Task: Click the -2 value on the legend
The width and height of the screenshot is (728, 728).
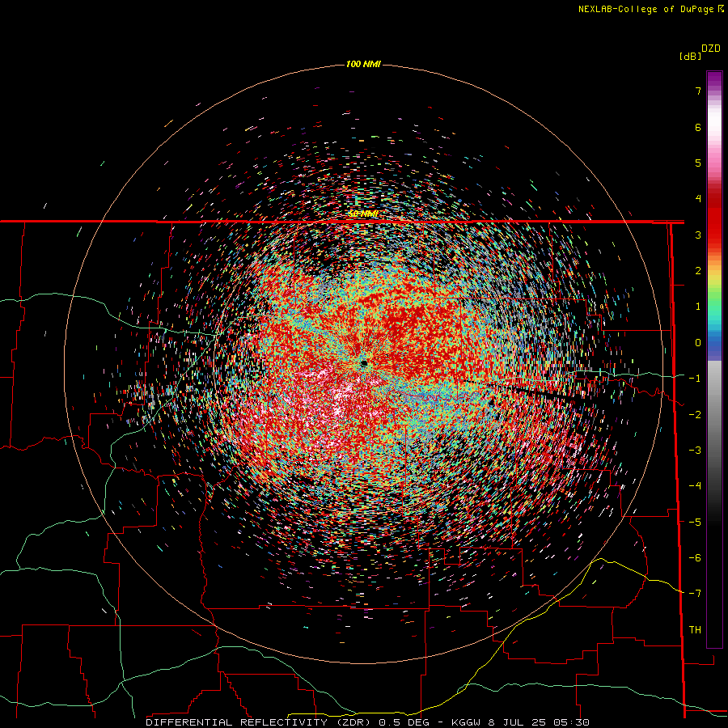Action: point(695,415)
